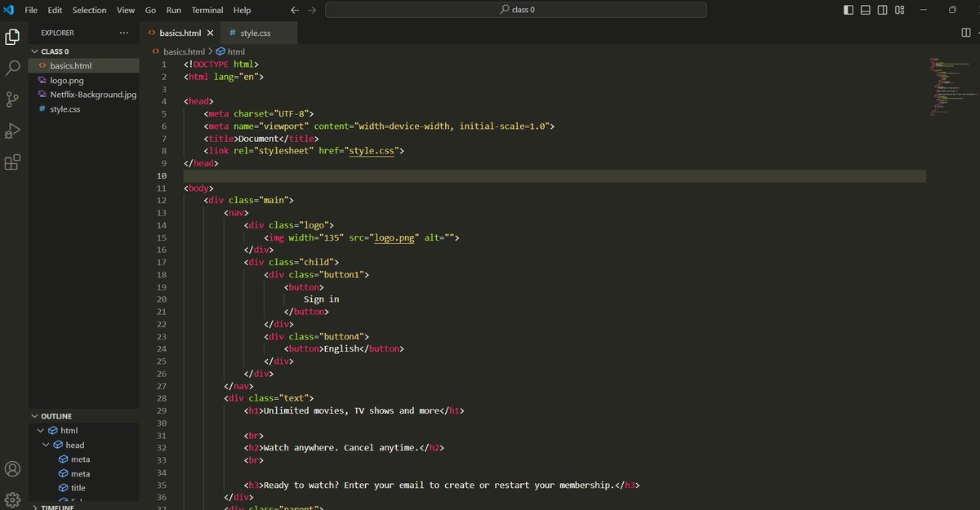Image resolution: width=980 pixels, height=510 pixels.
Task: Click the English button text line
Action: coord(344,348)
